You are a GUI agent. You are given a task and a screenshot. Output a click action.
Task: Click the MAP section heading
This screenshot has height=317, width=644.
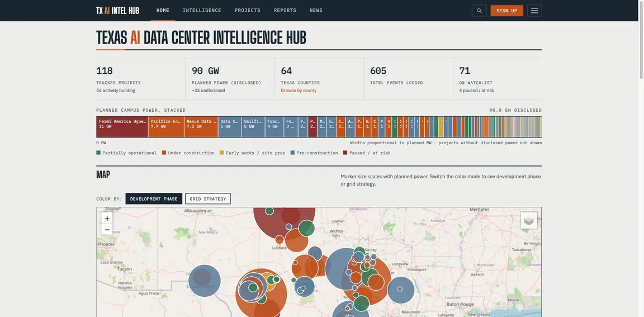click(103, 174)
